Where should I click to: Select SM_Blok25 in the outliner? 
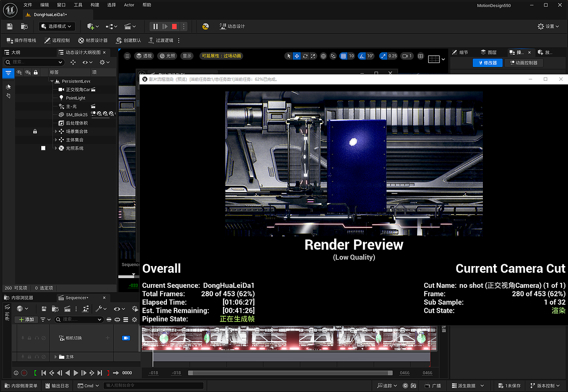point(77,115)
